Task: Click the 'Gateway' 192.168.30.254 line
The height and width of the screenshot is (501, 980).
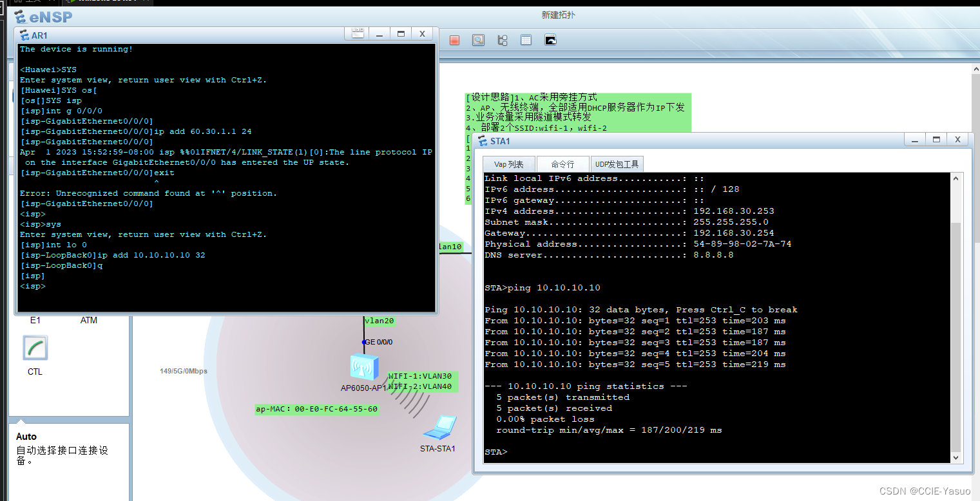Action: [629, 233]
